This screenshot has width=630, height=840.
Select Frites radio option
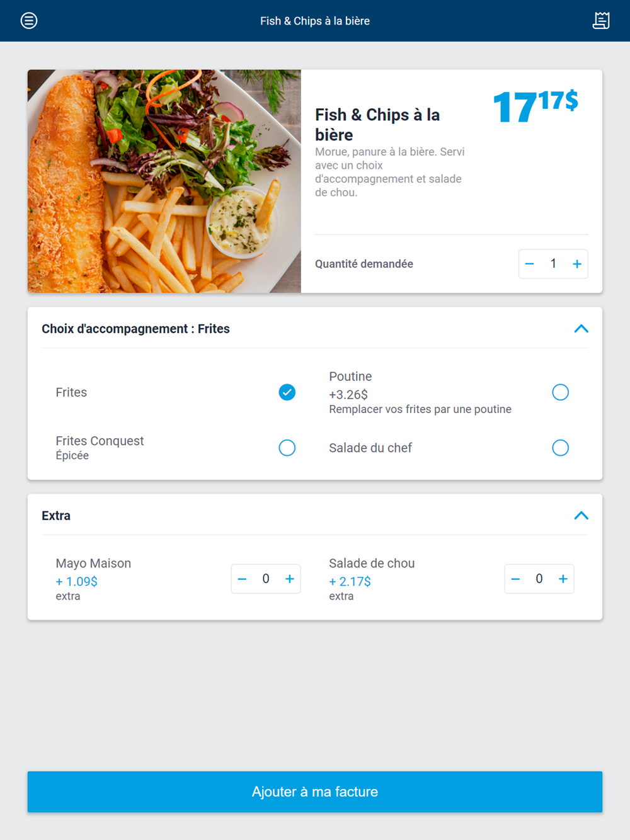[287, 392]
